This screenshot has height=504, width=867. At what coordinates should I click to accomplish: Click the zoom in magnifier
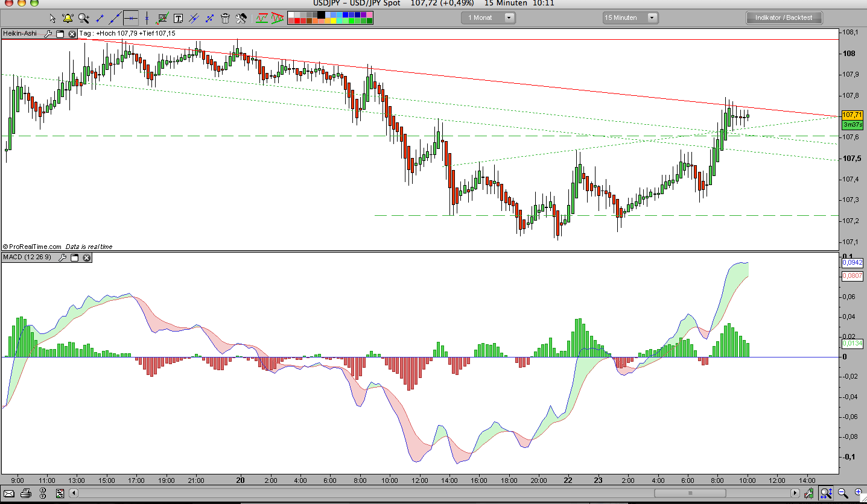click(858, 494)
